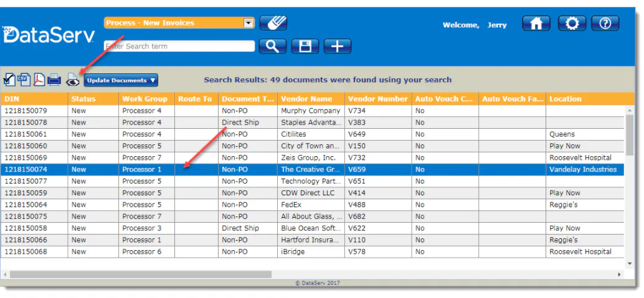This screenshot has width=644, height=298.
Task: Click the horizontal scrollbar thumb
Action: (141, 274)
